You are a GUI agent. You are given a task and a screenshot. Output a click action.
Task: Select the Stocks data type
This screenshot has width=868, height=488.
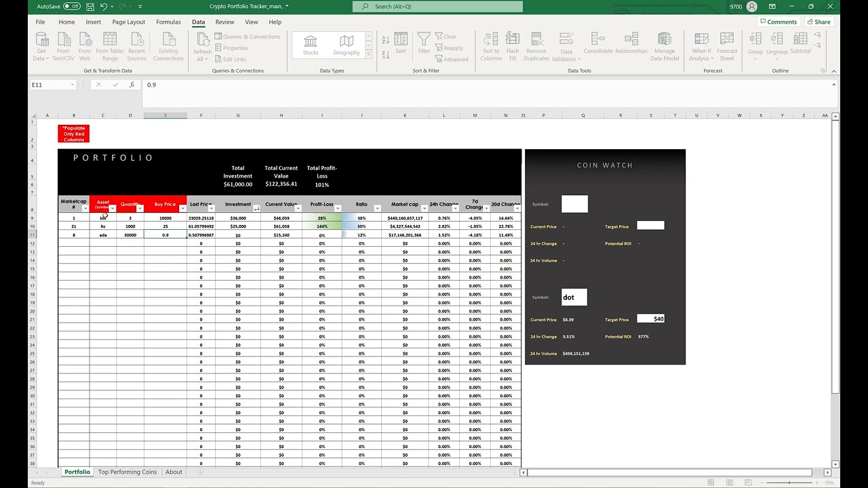(x=311, y=45)
